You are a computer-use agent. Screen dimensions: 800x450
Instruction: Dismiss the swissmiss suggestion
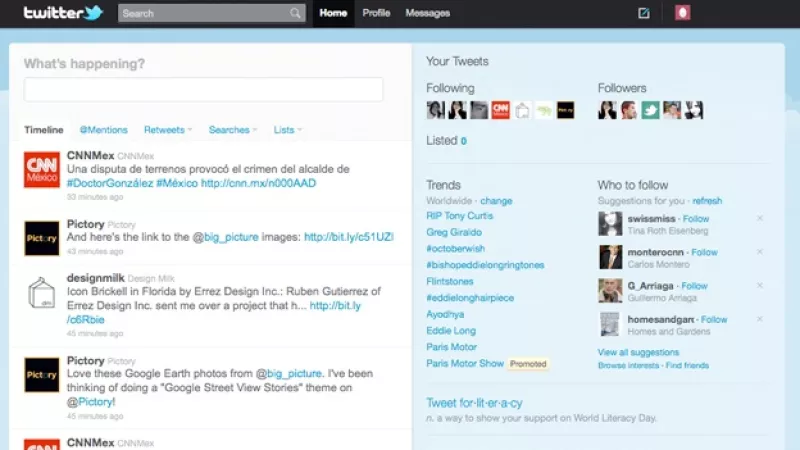tap(760, 218)
